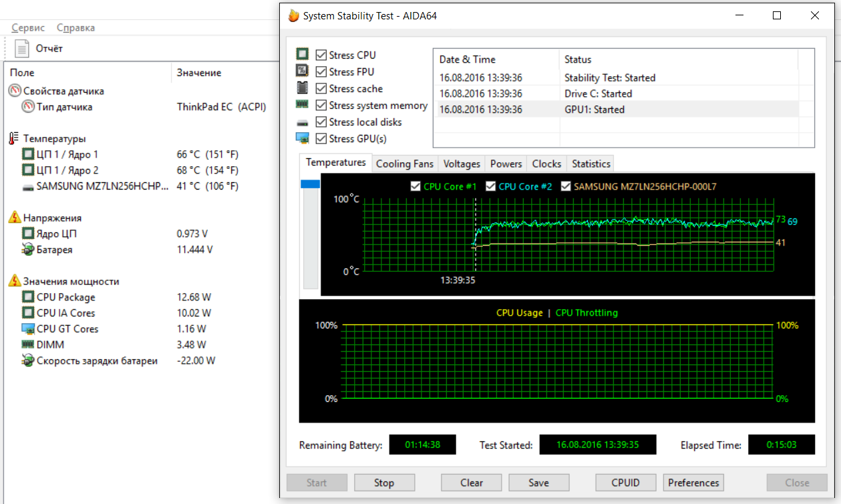841x504 pixels.
Task: Click the Stop button
Action: (384, 483)
